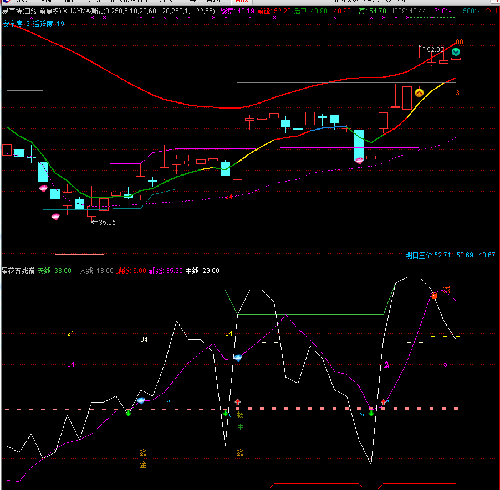
Task: Click the blue text label at right above the lower panel
Action: [450, 255]
